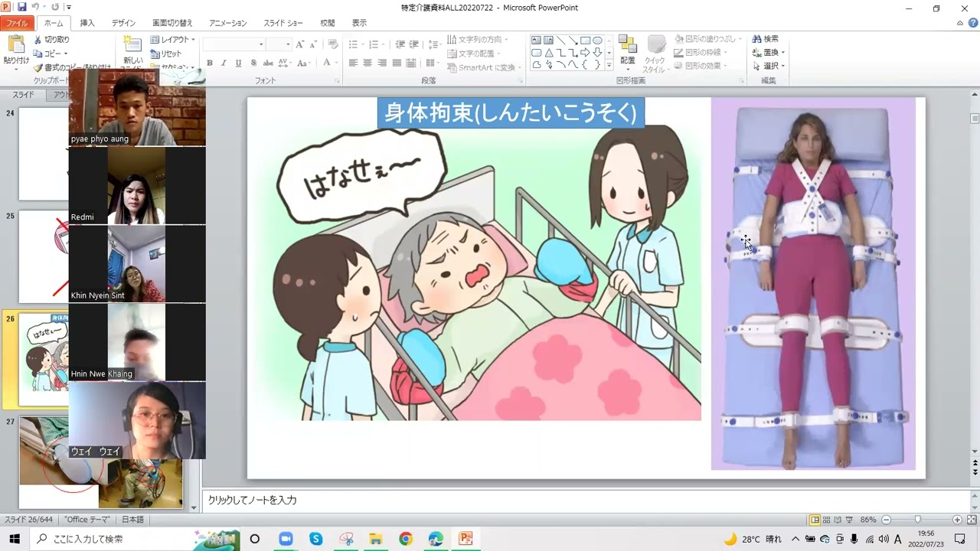Open the ファイル (File) tab
Viewport: 980px width, 551px height.
pos(17,23)
